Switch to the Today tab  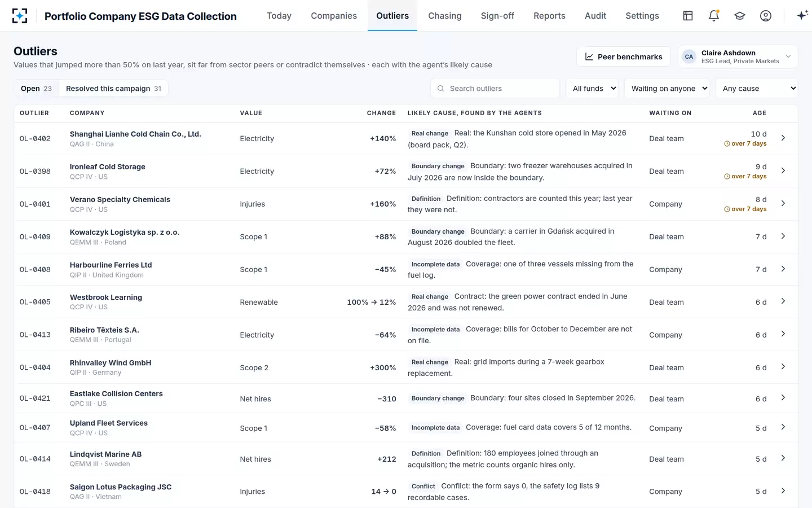[x=279, y=16]
